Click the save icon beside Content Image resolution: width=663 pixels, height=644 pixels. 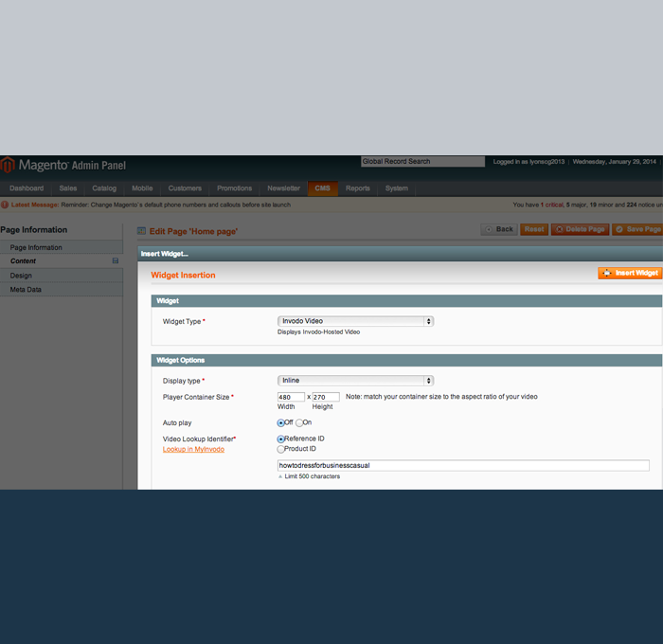(x=116, y=260)
